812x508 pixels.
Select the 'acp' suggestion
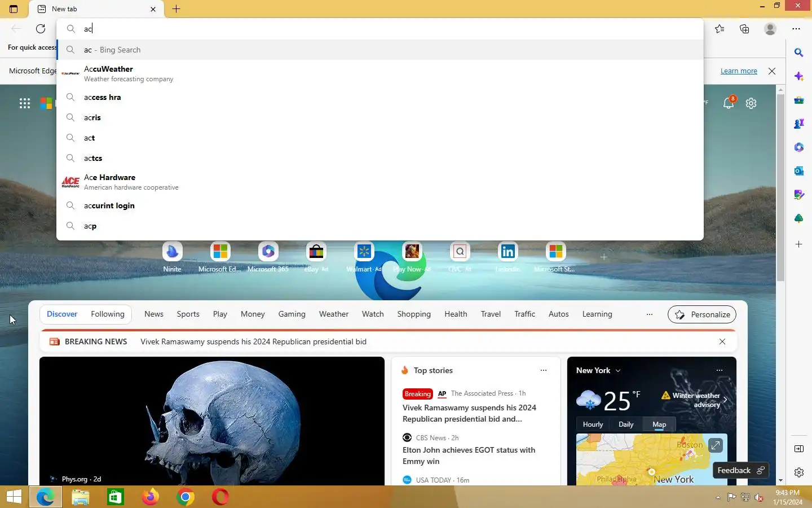[380, 226]
